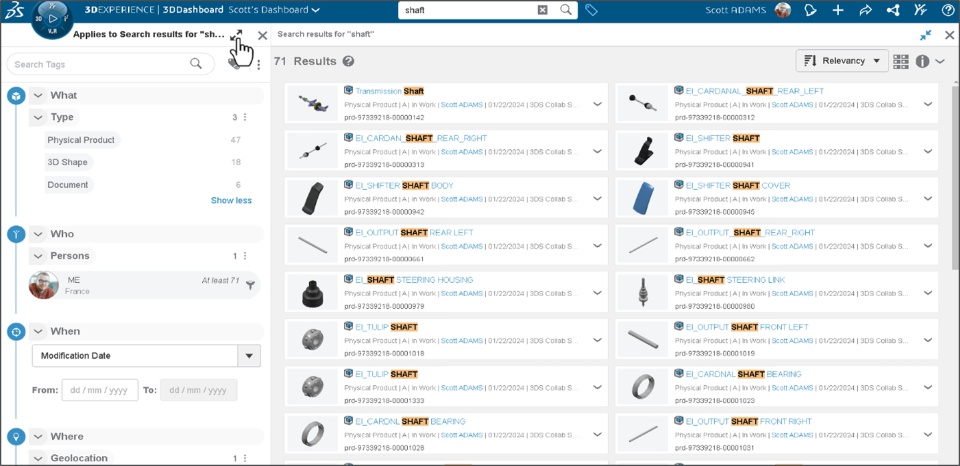This screenshot has height=466, width=960.
Task: Collapse the Who section
Action: pyautogui.click(x=38, y=234)
